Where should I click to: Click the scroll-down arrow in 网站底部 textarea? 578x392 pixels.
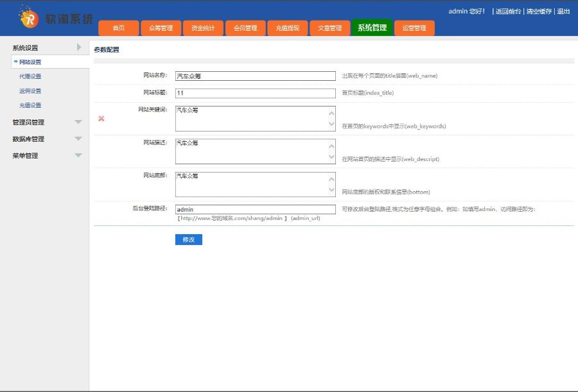click(x=331, y=191)
